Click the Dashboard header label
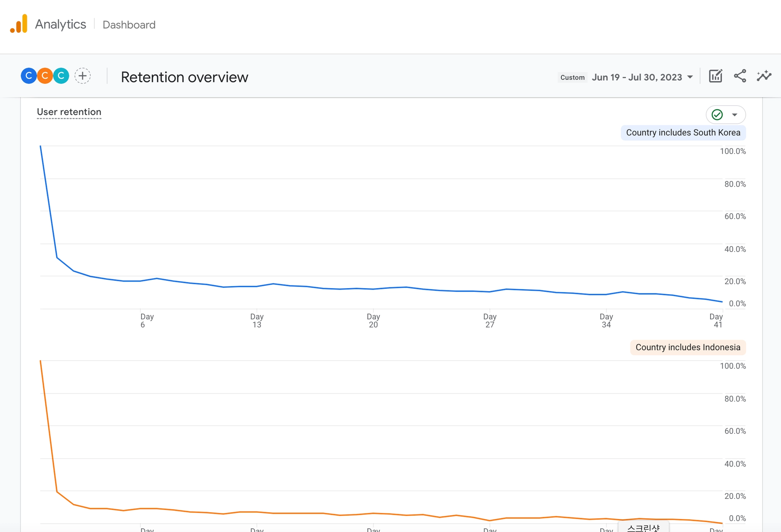 (129, 25)
